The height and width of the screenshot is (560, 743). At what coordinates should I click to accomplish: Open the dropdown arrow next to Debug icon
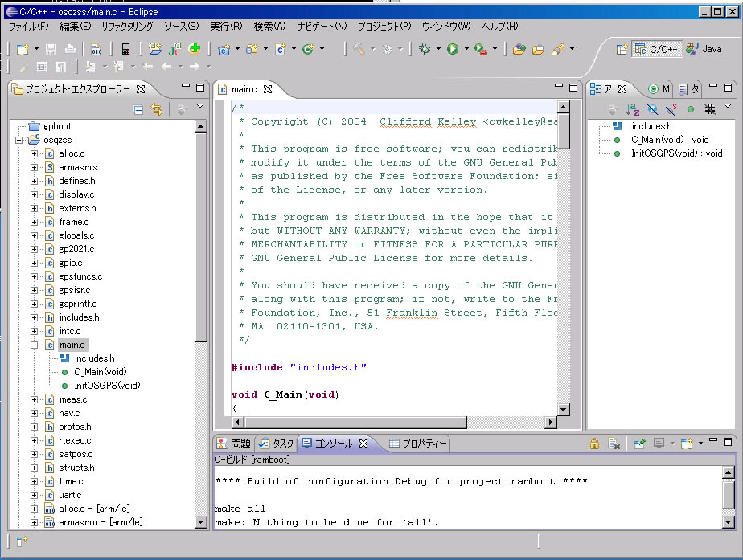tap(438, 50)
